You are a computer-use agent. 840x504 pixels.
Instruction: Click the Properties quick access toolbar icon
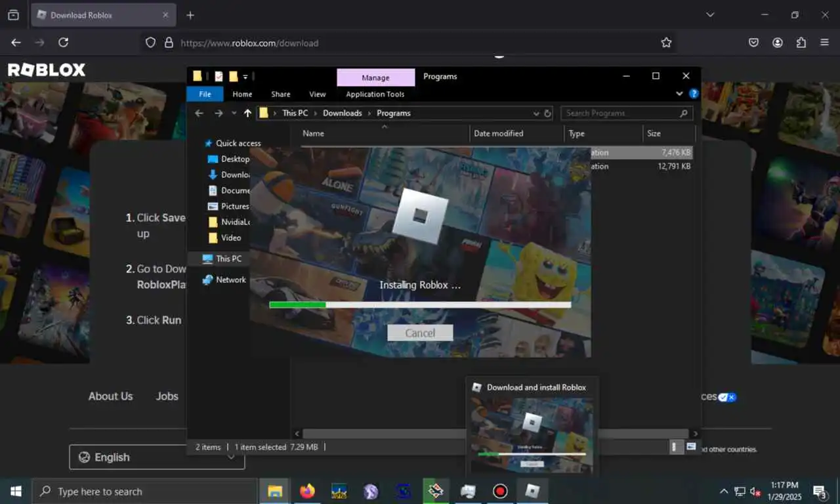tap(219, 76)
